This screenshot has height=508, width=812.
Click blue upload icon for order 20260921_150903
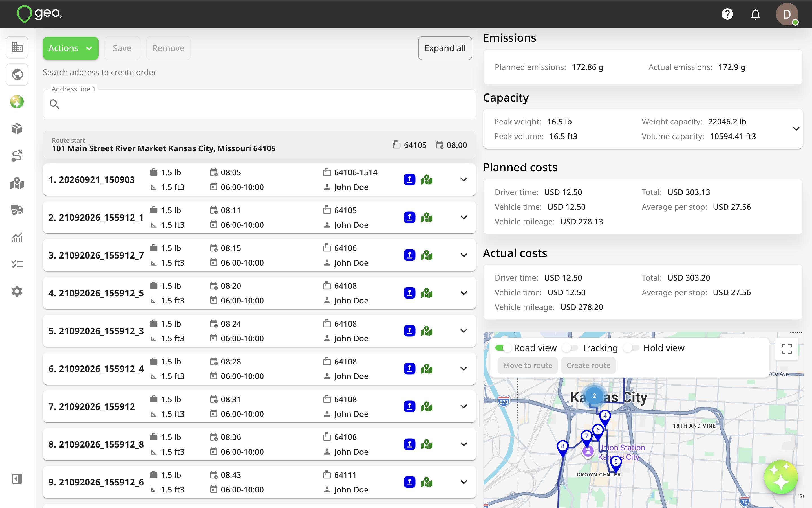[x=409, y=180]
